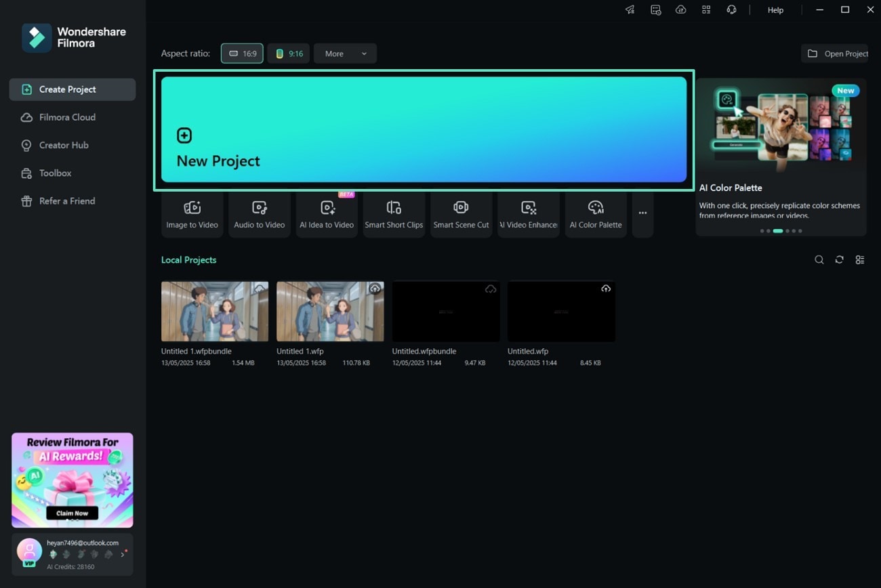Viewport: 881px width, 588px height.
Task: Click the New badge on promo card
Action: [845, 91]
